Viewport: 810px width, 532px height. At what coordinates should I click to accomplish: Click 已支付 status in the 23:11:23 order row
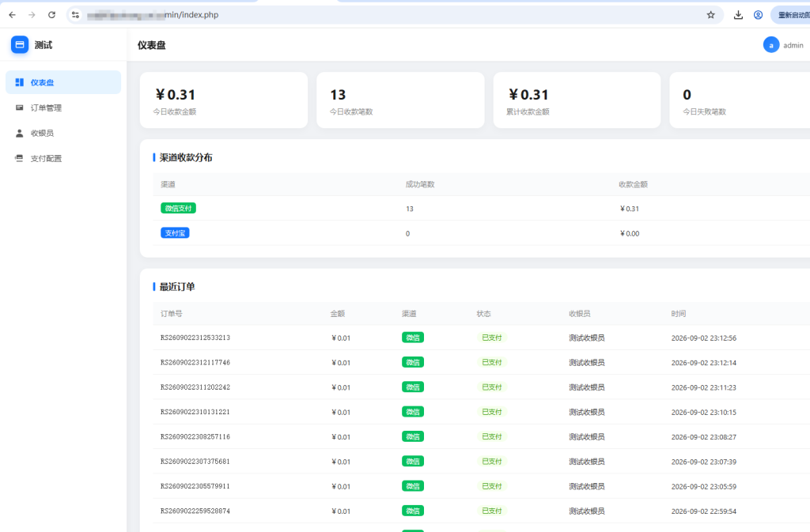pos(492,387)
